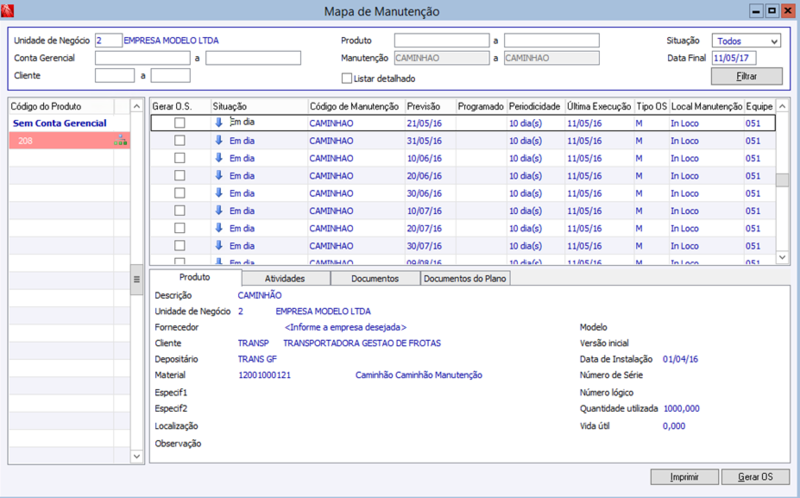The height and width of the screenshot is (498, 800).
Task: Tick Gerar O.S. box for the 30/06/16 row
Action: 180,193
